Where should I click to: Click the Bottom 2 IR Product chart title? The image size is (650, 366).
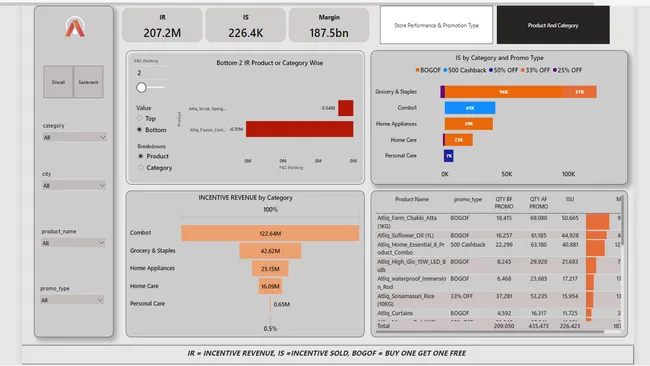tap(269, 63)
